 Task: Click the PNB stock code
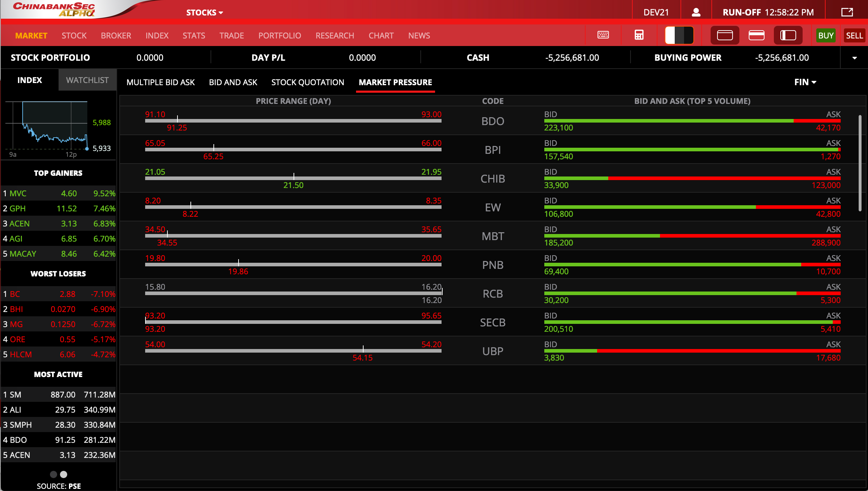point(493,265)
